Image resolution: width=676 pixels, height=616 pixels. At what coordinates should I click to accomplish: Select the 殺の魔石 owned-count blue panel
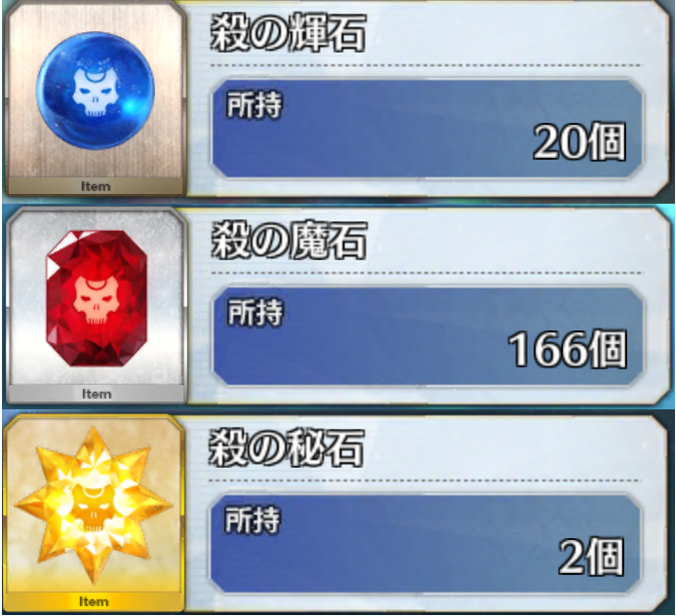(x=427, y=336)
